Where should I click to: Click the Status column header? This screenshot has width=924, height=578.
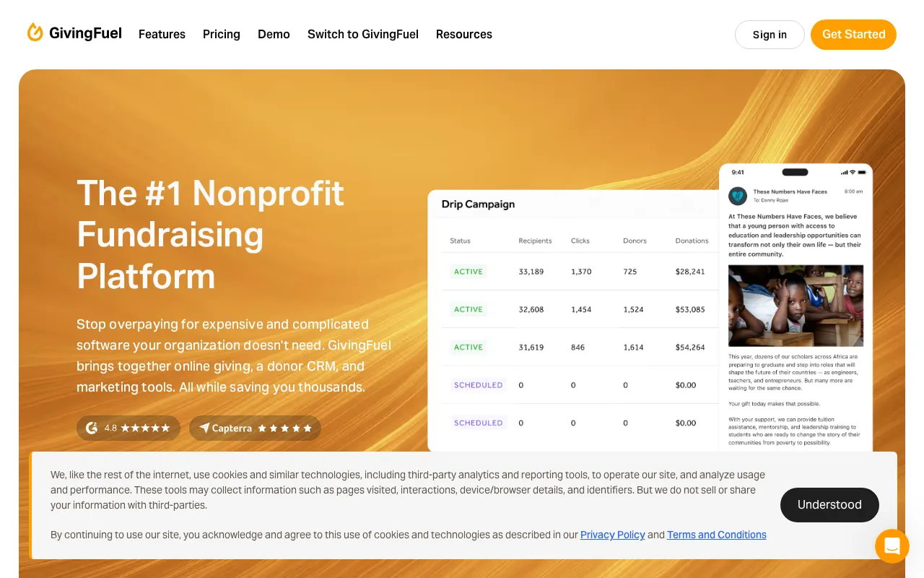460,241
